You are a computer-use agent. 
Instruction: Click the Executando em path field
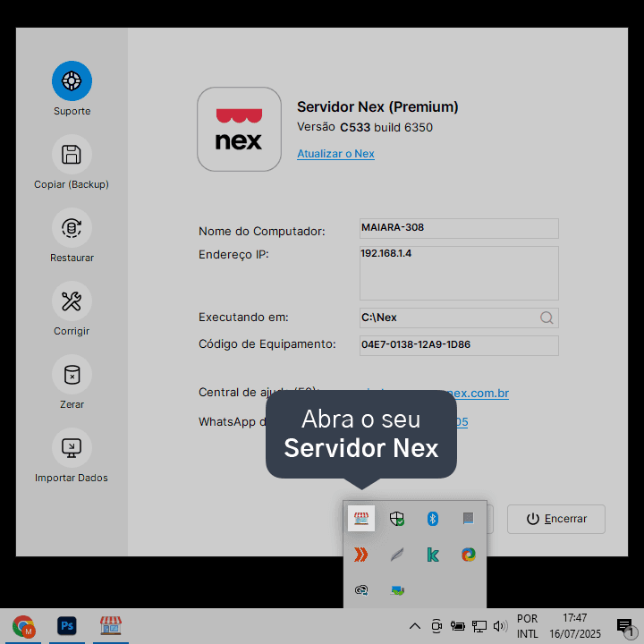pyautogui.click(x=459, y=318)
